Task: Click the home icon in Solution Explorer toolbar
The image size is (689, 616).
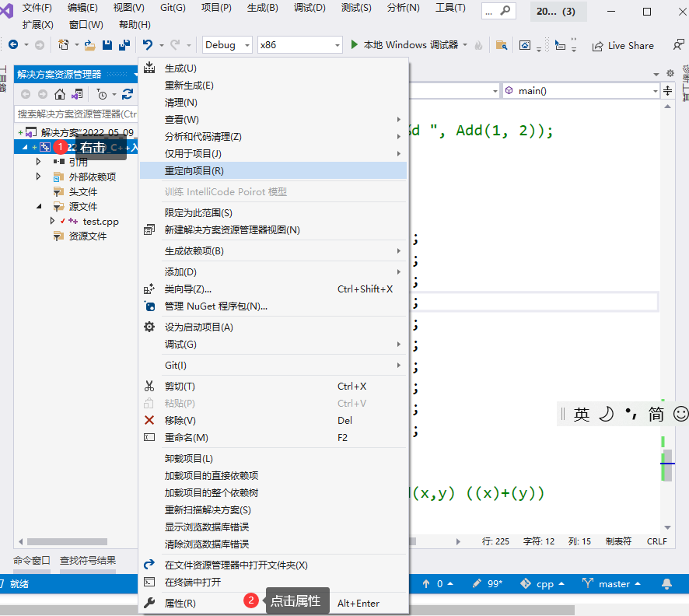Action: coord(60,94)
